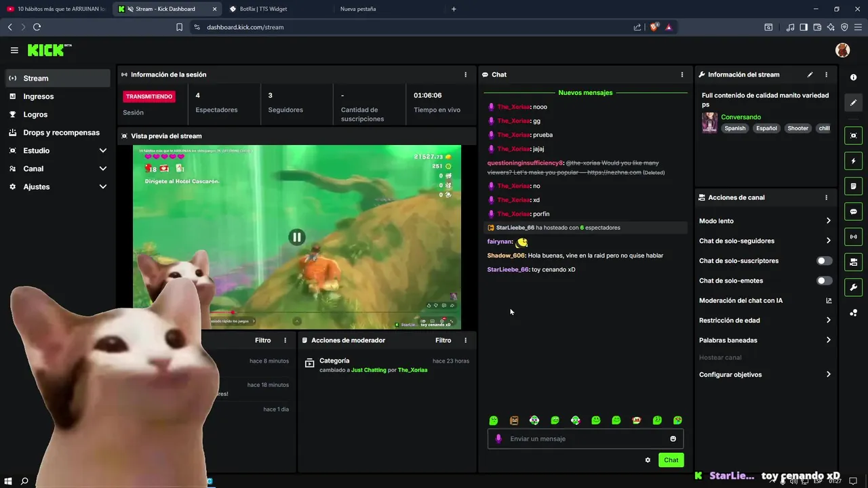This screenshot has width=868, height=488.
Task: Click the Spanish tag chip
Action: point(734,128)
